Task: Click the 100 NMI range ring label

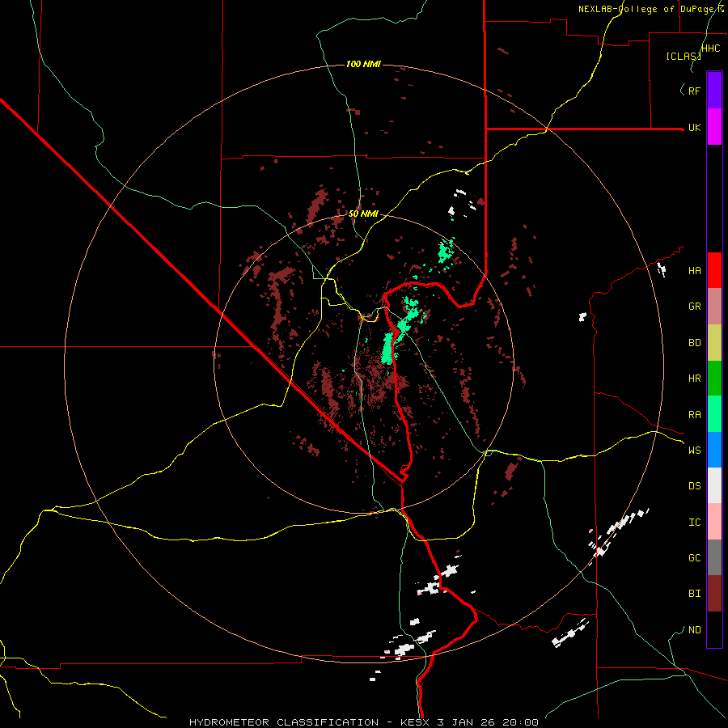Action: click(x=363, y=64)
